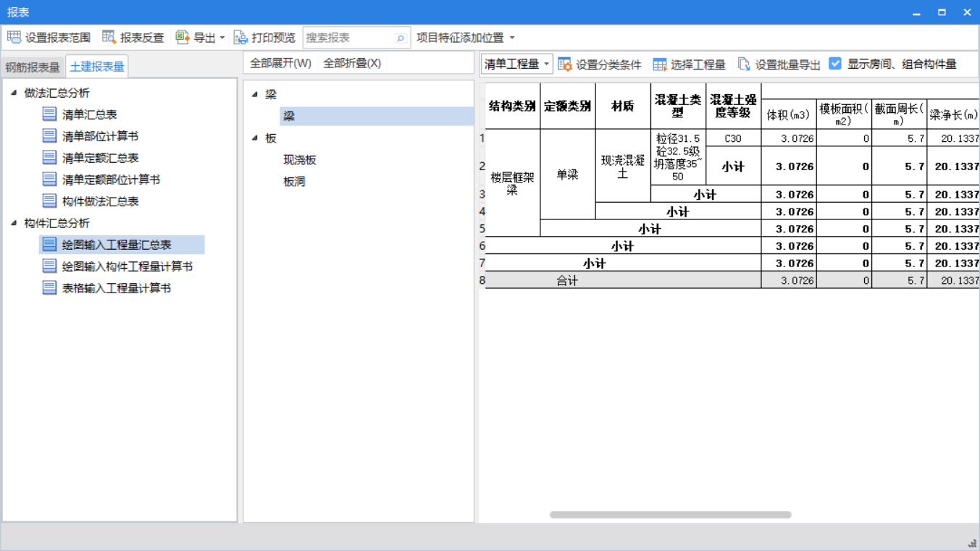Viewport: 980px width, 551px height.
Task: Click the 截面周长(m) column header
Action: (x=899, y=114)
